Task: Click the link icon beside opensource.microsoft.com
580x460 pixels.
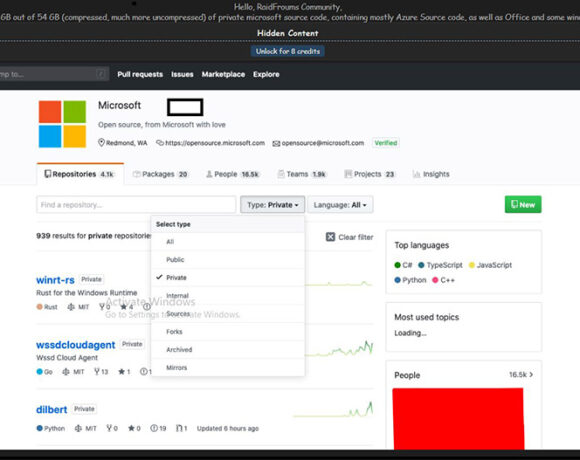Action: [160, 143]
